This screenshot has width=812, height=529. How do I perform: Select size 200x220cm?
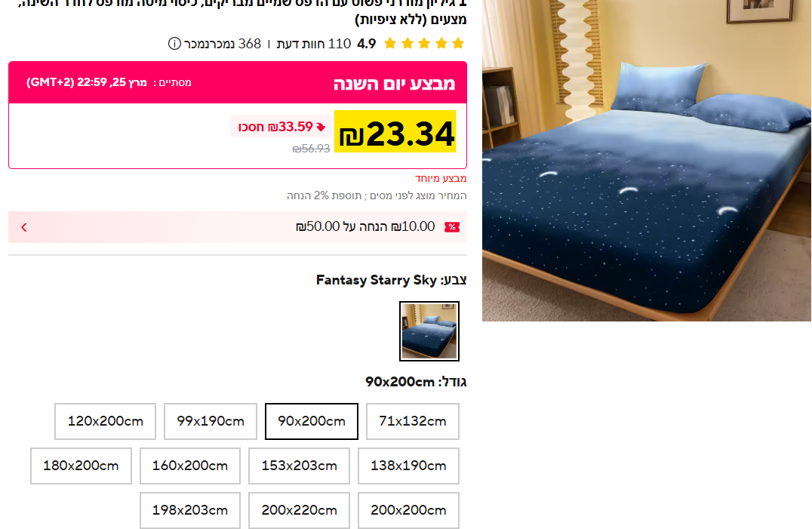[x=300, y=510]
